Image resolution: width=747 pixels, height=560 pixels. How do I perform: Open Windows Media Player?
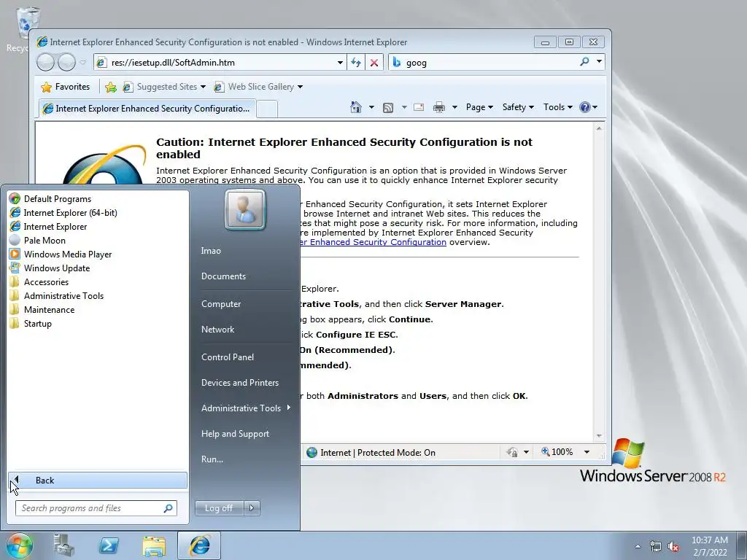coord(68,254)
